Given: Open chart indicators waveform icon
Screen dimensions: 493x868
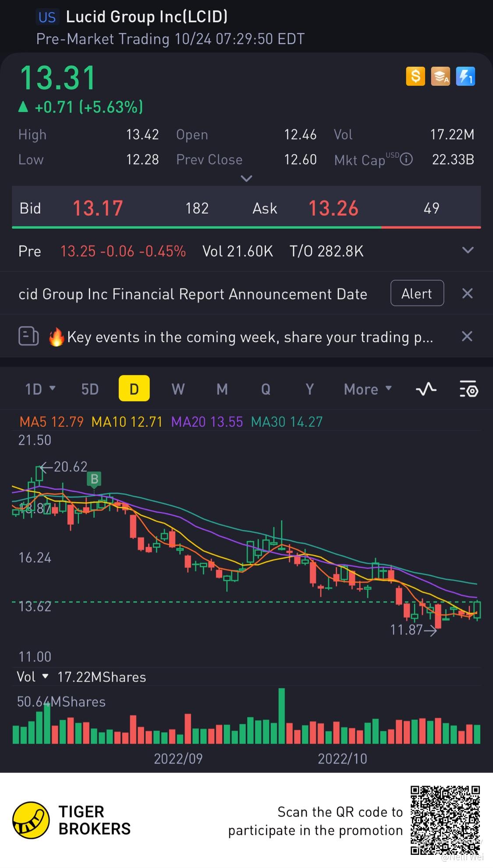Looking at the screenshot, I should pos(426,389).
